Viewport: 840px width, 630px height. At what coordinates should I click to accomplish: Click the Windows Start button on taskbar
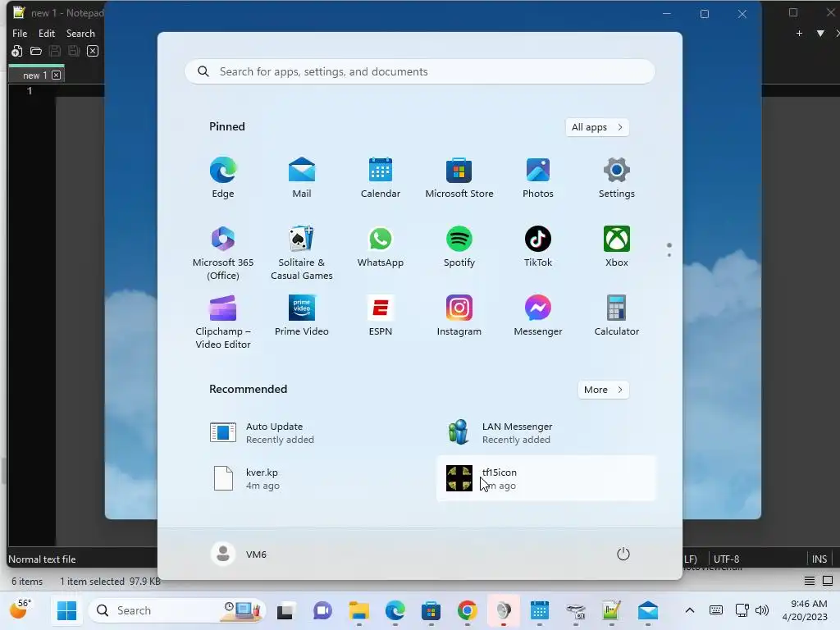tap(67, 610)
